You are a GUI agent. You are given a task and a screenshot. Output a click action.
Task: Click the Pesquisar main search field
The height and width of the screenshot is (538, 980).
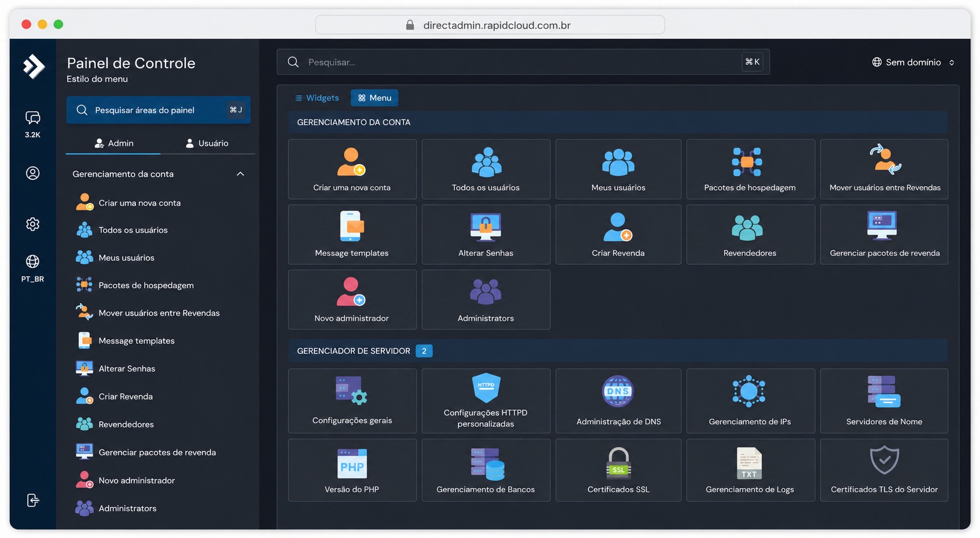point(523,62)
